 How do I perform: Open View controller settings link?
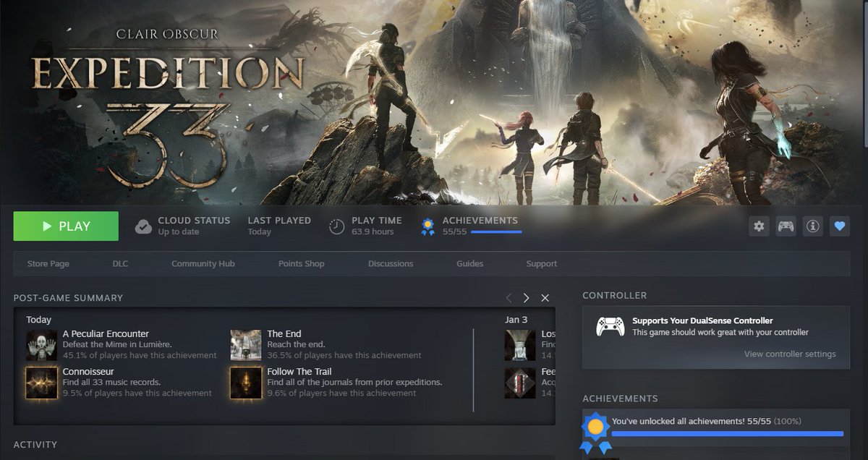pyautogui.click(x=790, y=354)
